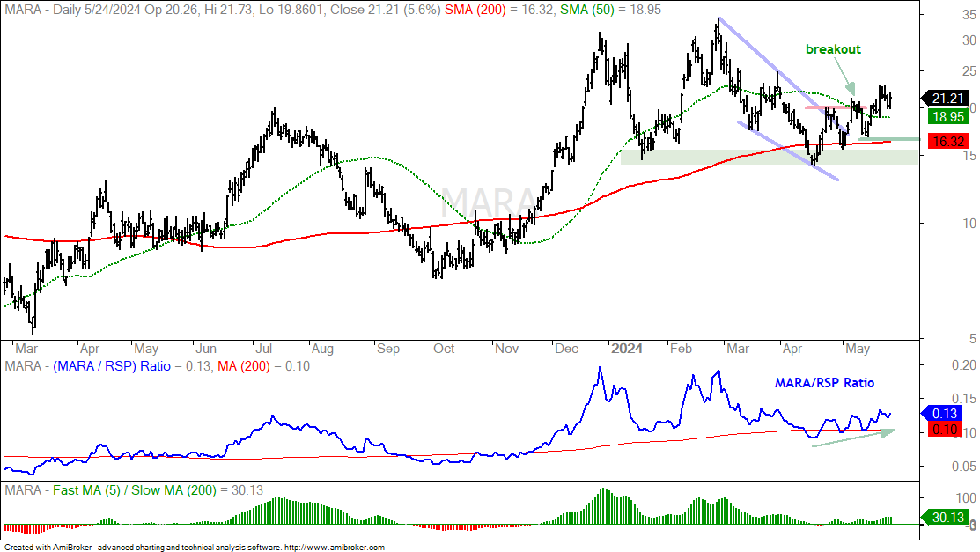Click the 'SMA (50) = 18.95' header text
The width and height of the screenshot is (980, 552).
610,10
